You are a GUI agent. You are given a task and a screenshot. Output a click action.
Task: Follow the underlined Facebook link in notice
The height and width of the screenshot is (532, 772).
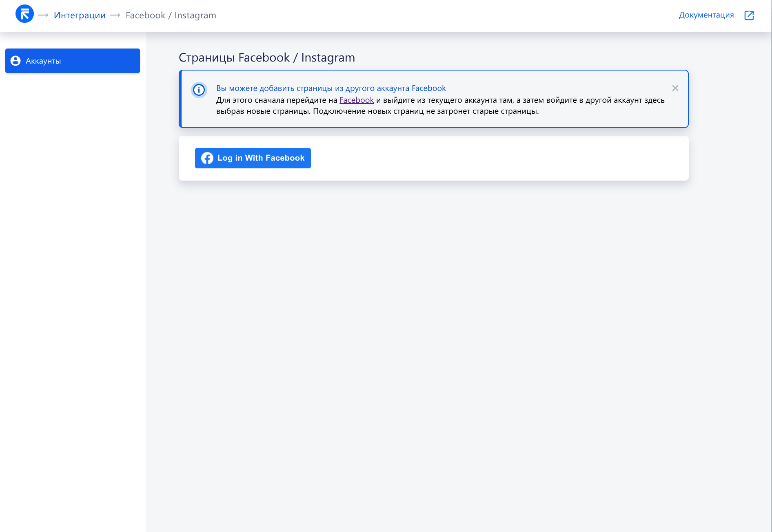(x=356, y=100)
